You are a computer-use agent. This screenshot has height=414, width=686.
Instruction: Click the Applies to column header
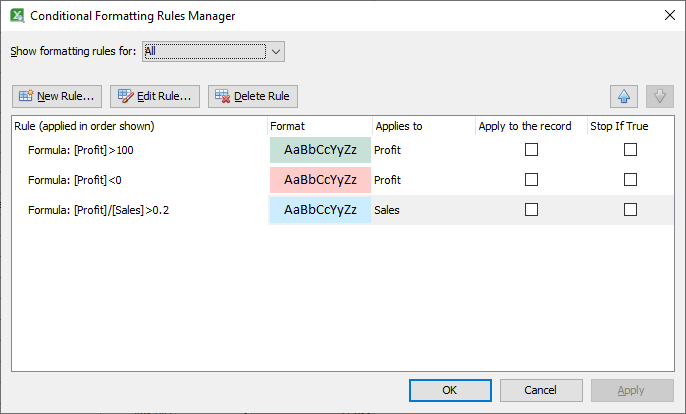pos(398,127)
